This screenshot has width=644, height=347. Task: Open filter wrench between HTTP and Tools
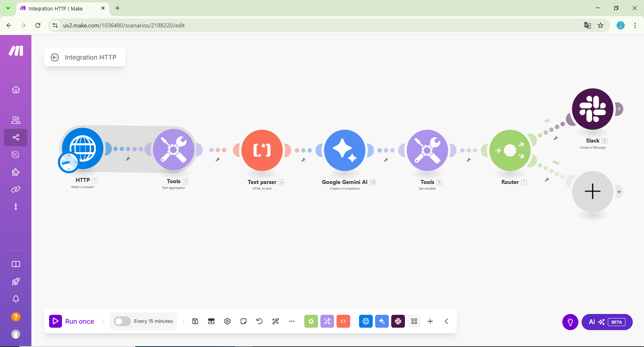point(128,159)
